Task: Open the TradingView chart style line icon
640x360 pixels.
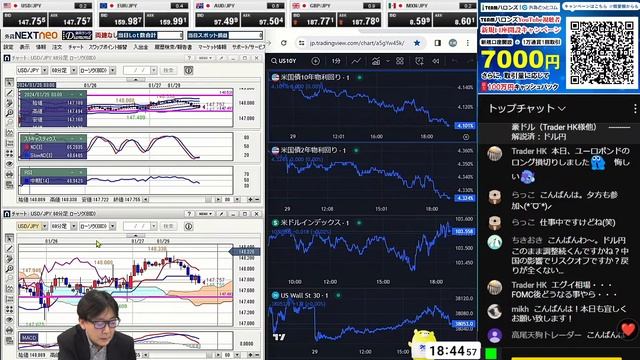Action: point(356,61)
